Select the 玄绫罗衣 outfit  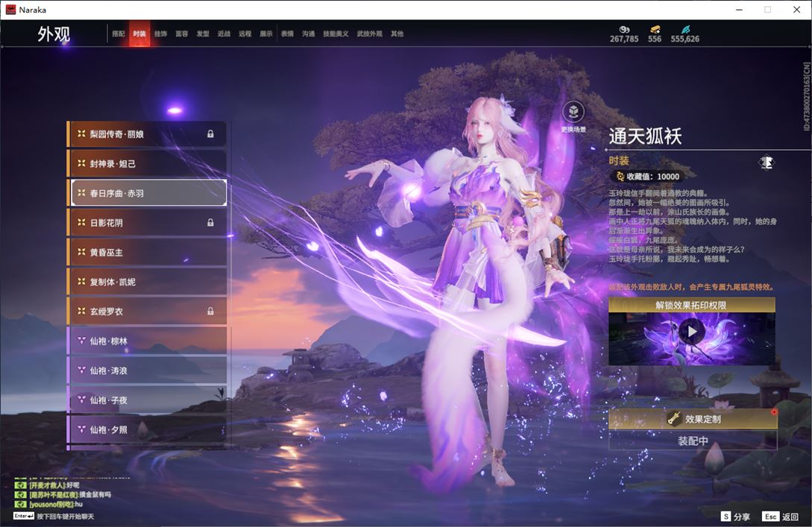(x=147, y=311)
